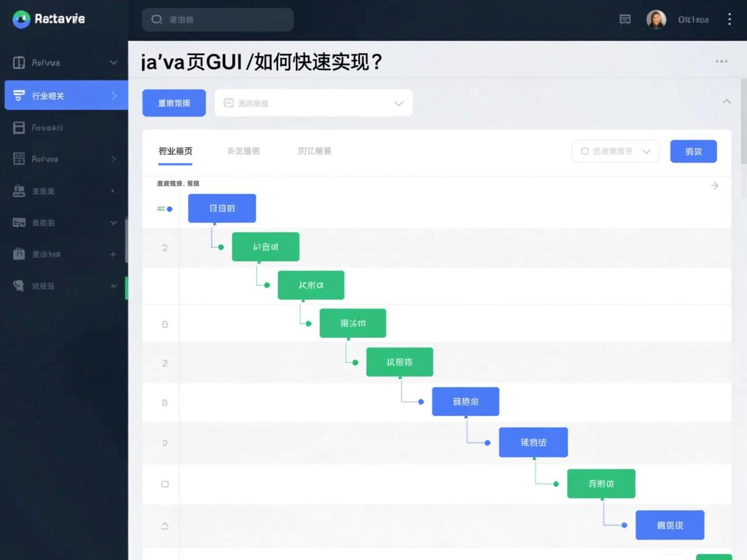The height and width of the screenshot is (560, 747).
Task: Collapse the filter panel using the top chevron
Action: tap(726, 101)
